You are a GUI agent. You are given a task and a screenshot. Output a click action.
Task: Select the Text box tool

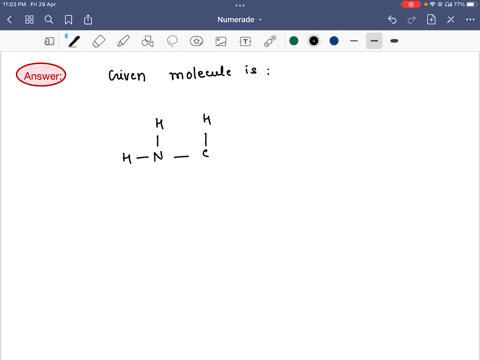click(245, 41)
